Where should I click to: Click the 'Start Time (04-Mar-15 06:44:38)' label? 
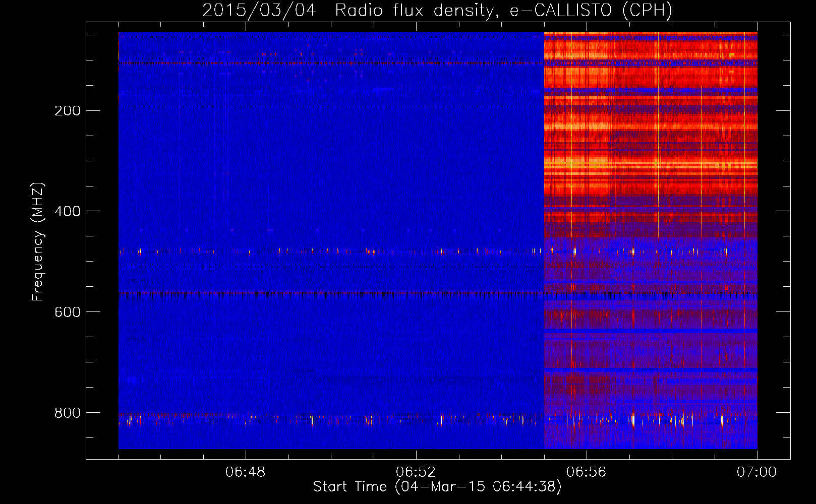(437, 487)
